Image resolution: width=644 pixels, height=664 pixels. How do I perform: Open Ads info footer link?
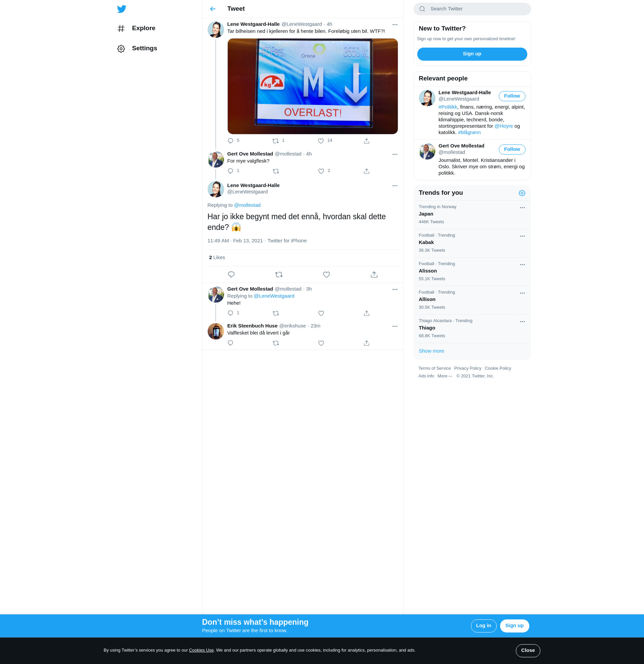[426, 376]
